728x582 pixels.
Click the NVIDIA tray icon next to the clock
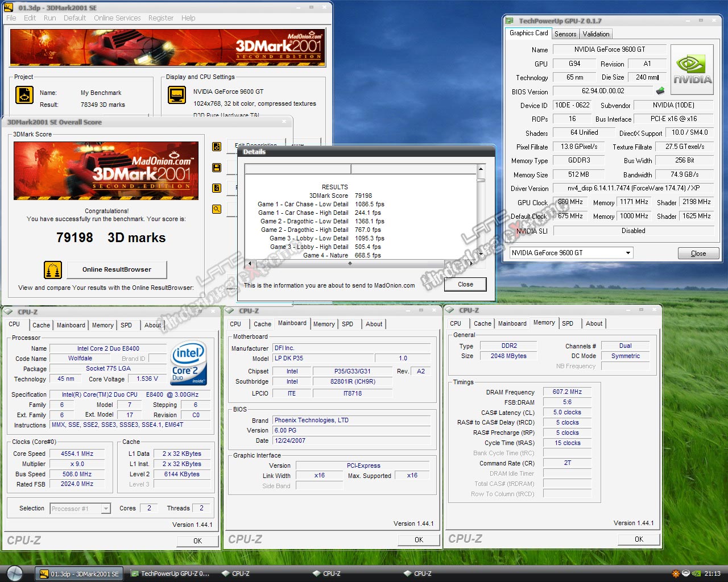point(696,573)
